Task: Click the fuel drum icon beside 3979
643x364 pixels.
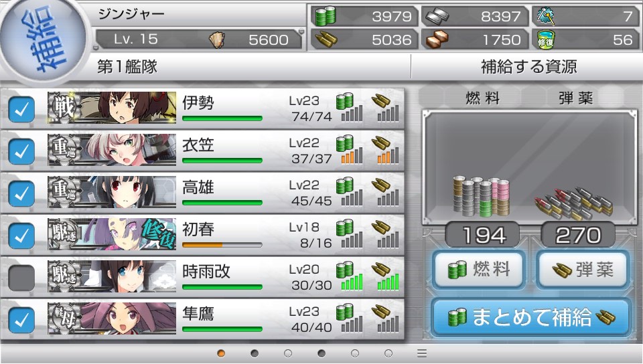Action: [326, 16]
